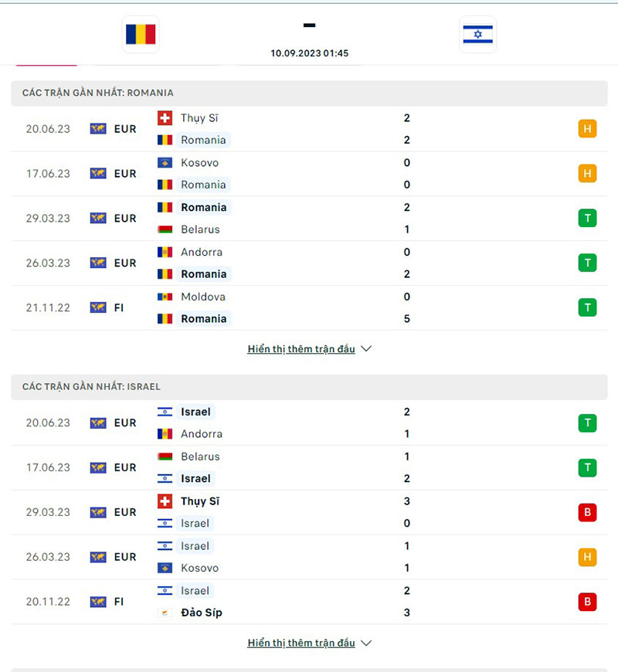Expand more Israel matches with the chevron arrow
The width and height of the screenshot is (618, 672).
coord(366,643)
